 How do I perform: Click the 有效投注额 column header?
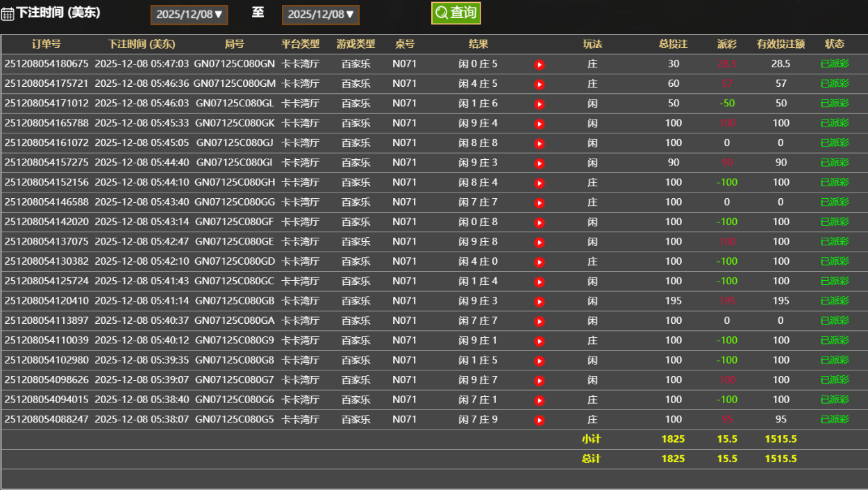click(781, 44)
